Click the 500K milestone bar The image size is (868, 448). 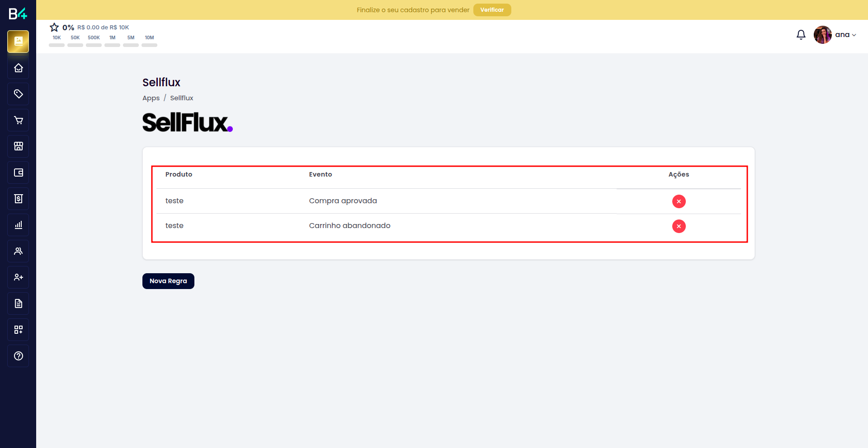pos(94,45)
